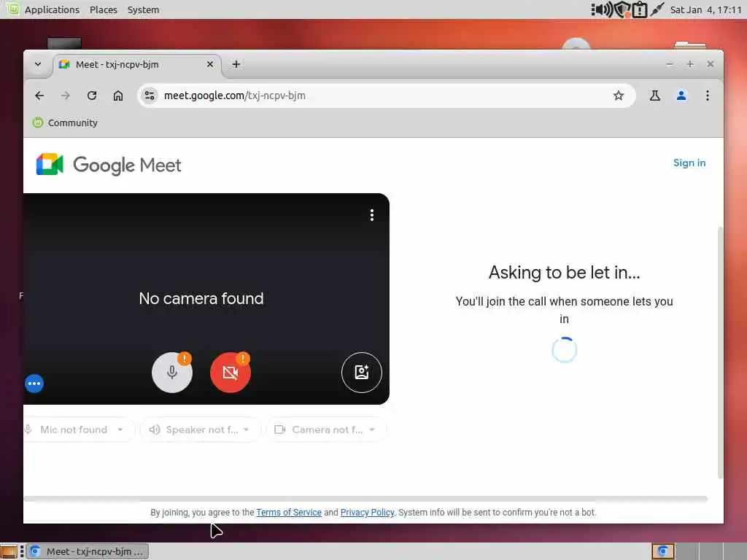Click the address bar URL field

(x=386, y=96)
